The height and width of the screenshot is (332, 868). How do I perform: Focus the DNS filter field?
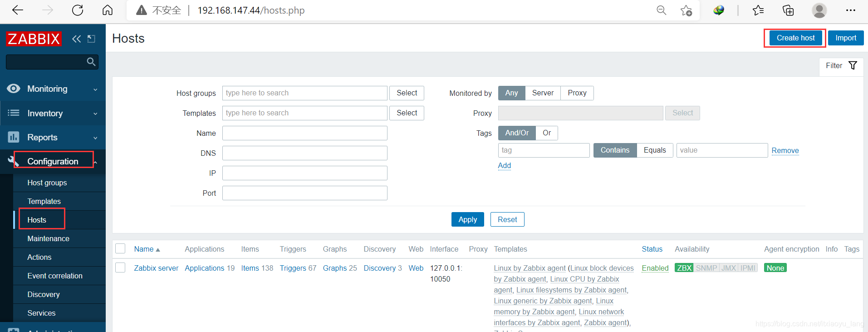click(305, 153)
